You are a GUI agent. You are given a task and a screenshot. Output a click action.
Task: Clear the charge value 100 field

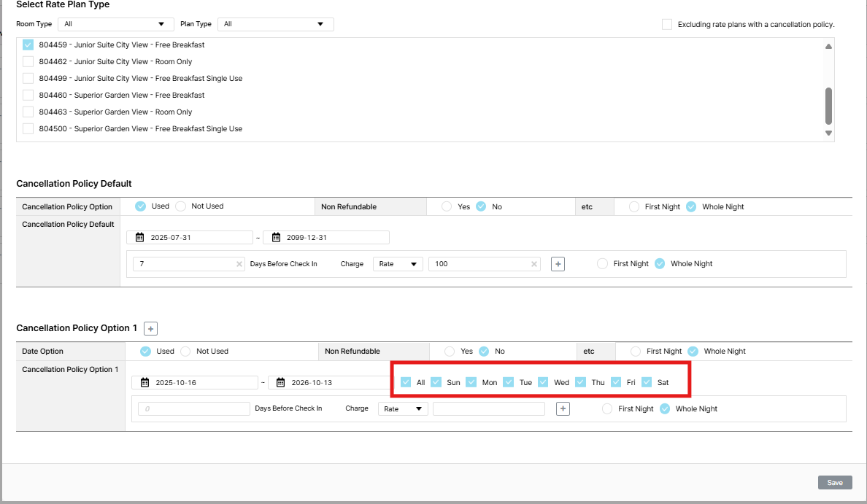point(533,264)
